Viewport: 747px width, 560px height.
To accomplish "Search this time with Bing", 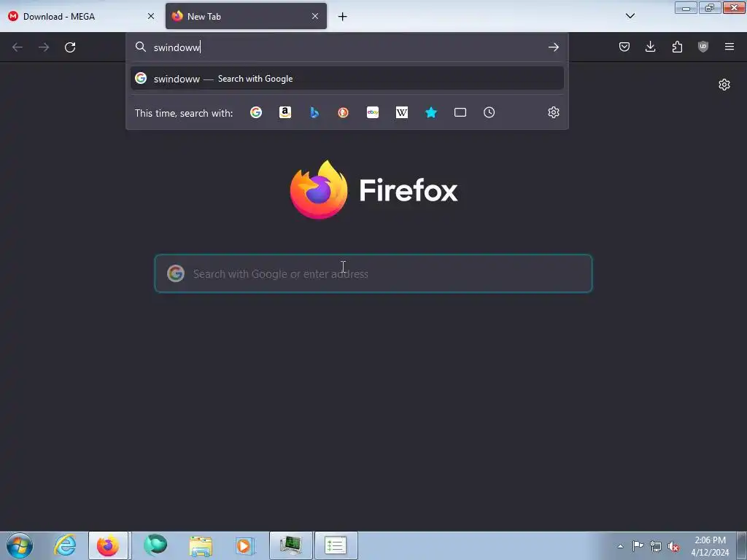I will [314, 112].
